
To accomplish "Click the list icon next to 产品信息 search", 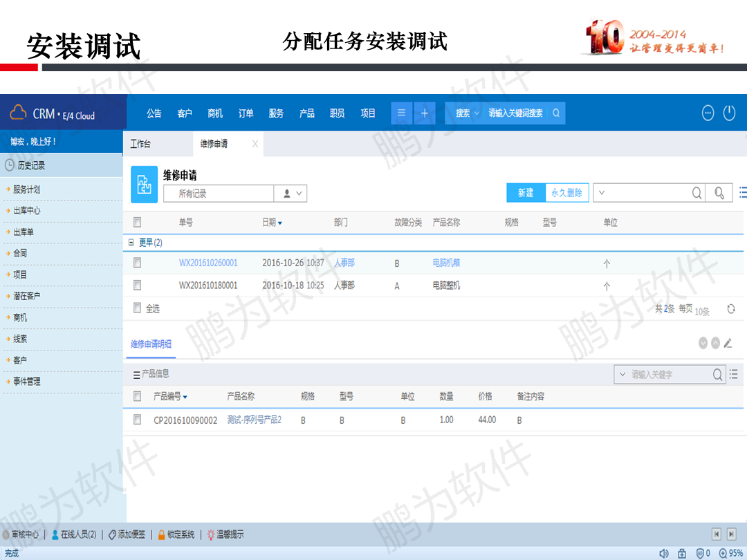I will coord(734,374).
